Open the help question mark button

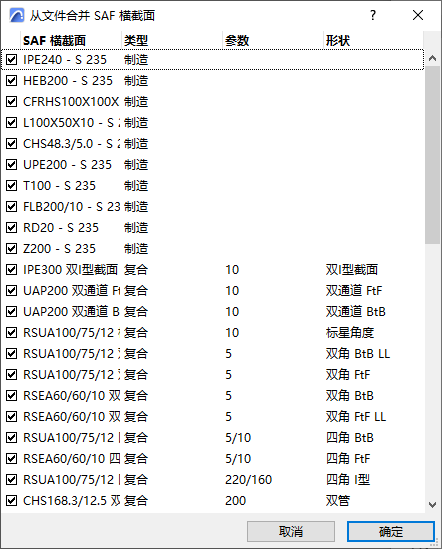click(x=373, y=15)
